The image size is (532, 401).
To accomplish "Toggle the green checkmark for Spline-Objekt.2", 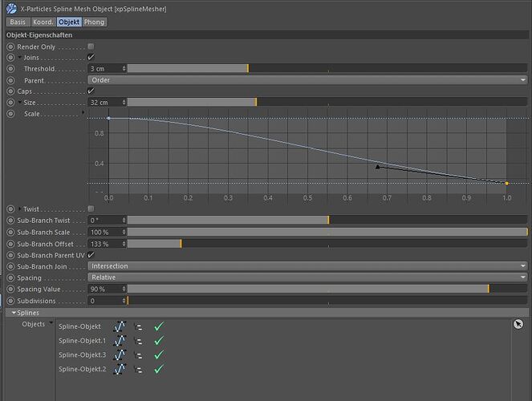I will tap(159, 369).
